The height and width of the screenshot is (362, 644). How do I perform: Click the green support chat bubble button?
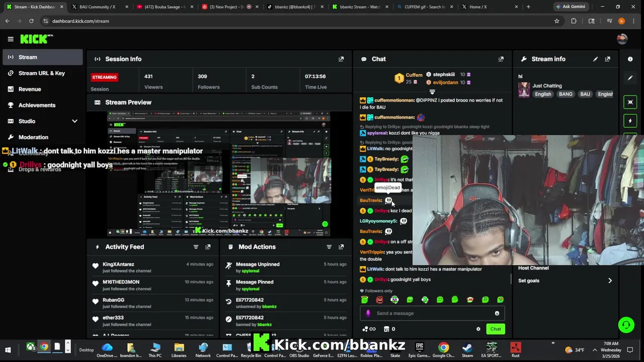coord(626,325)
